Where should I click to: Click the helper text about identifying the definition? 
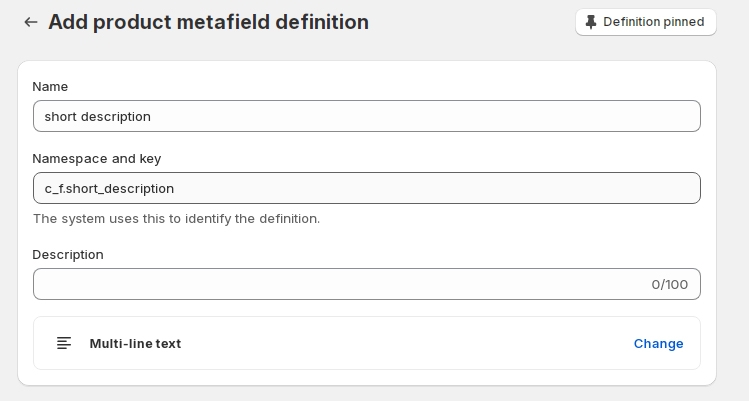pyautogui.click(x=176, y=218)
